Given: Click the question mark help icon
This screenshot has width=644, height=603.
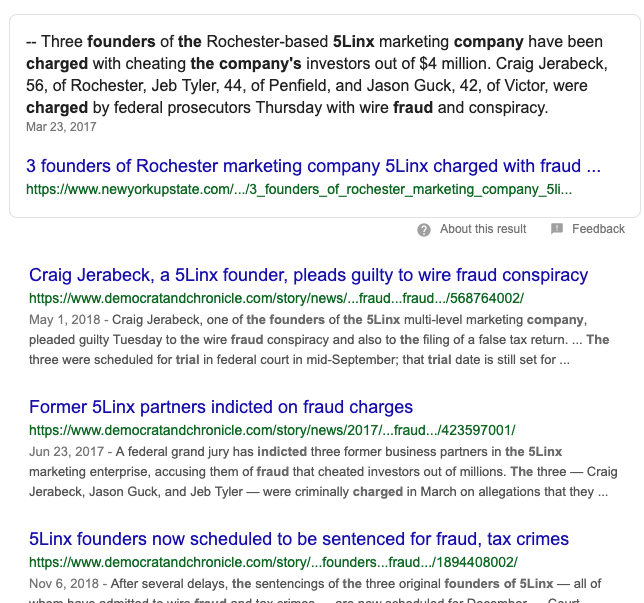Looking at the screenshot, I should (x=424, y=230).
